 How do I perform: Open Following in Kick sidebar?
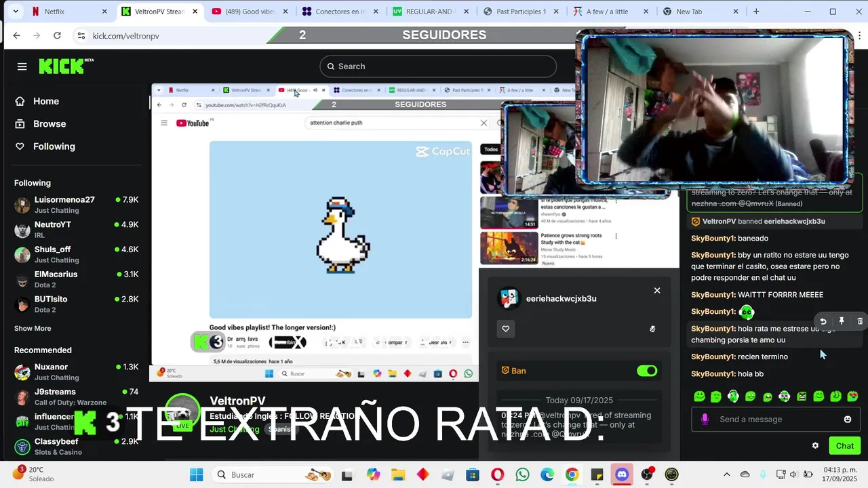pyautogui.click(x=54, y=146)
